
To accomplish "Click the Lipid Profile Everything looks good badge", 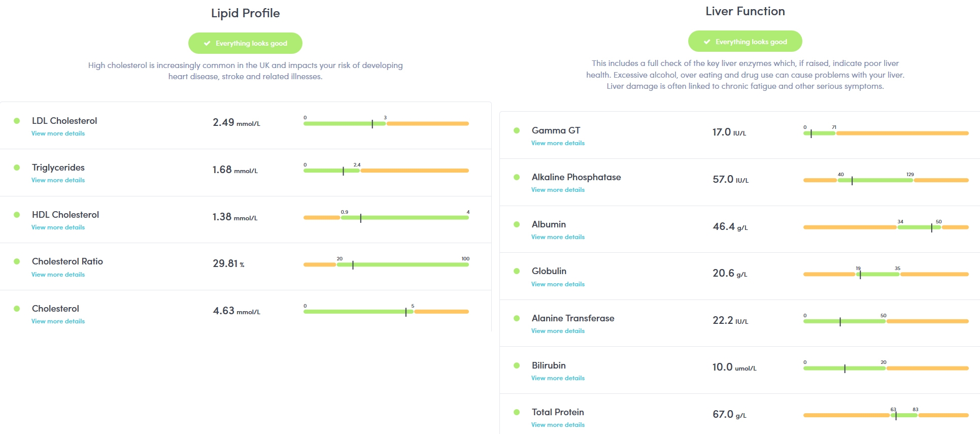I will click(x=245, y=43).
